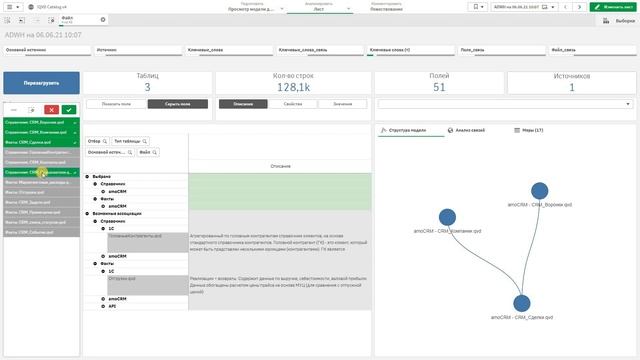
Task: Open the Файл_связь filter pane
Action: 593,50
